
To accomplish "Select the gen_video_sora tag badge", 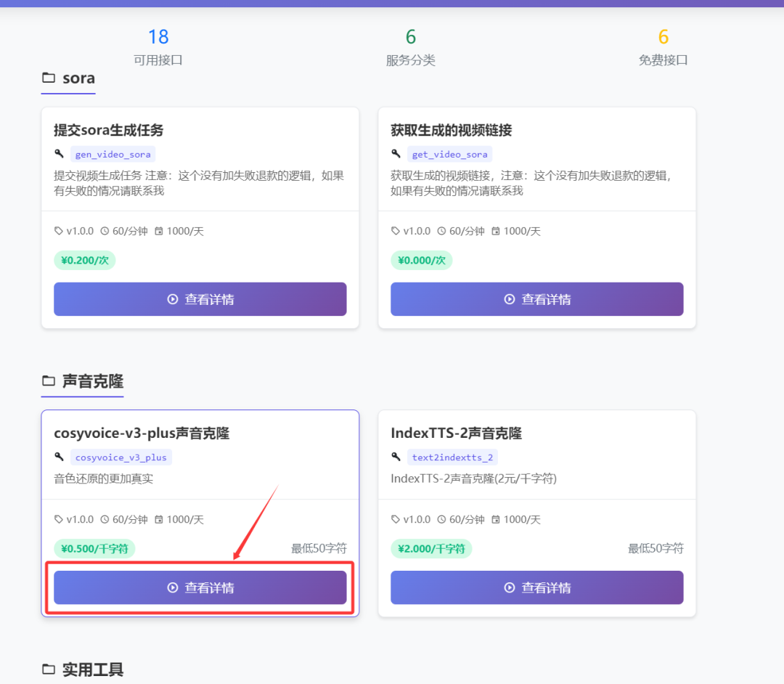I will tap(113, 154).
